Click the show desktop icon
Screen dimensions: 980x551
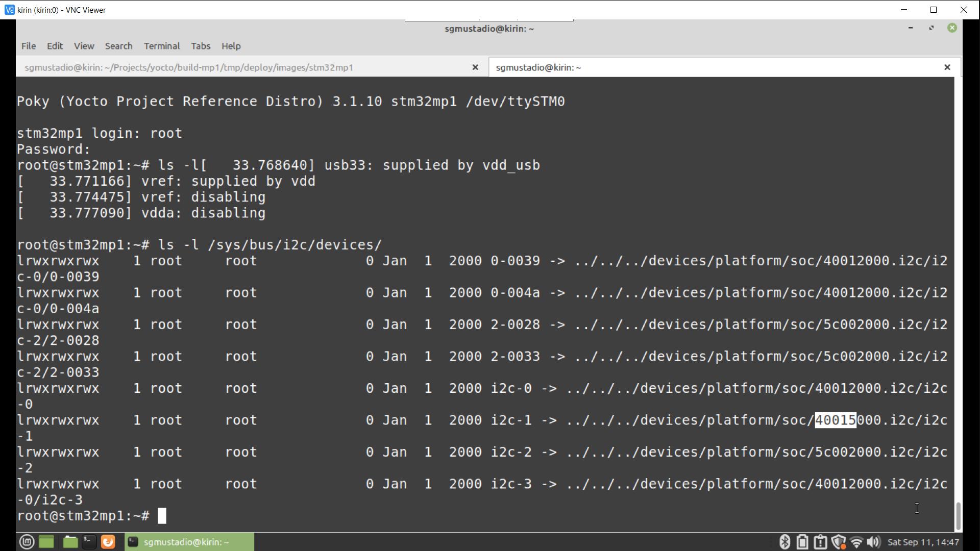click(x=47, y=542)
